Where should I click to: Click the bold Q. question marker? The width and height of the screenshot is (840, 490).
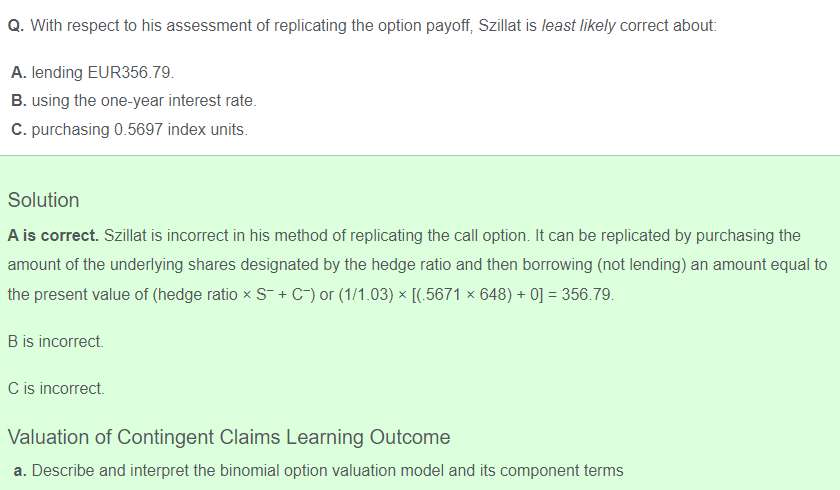coord(16,26)
